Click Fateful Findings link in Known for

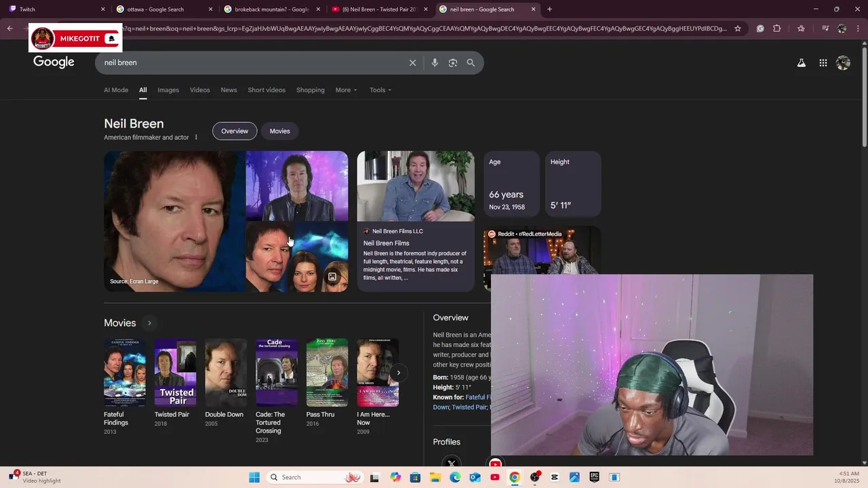click(x=478, y=397)
